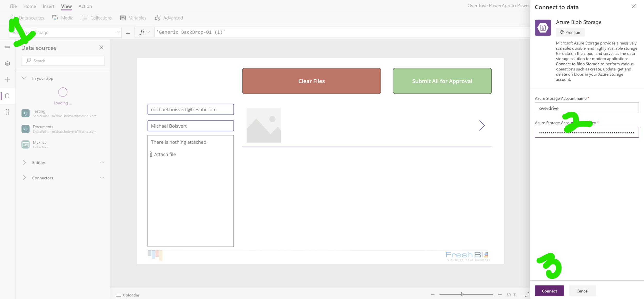This screenshot has width=644, height=299.
Task: Click the email text input on canvas
Action: pos(191,109)
